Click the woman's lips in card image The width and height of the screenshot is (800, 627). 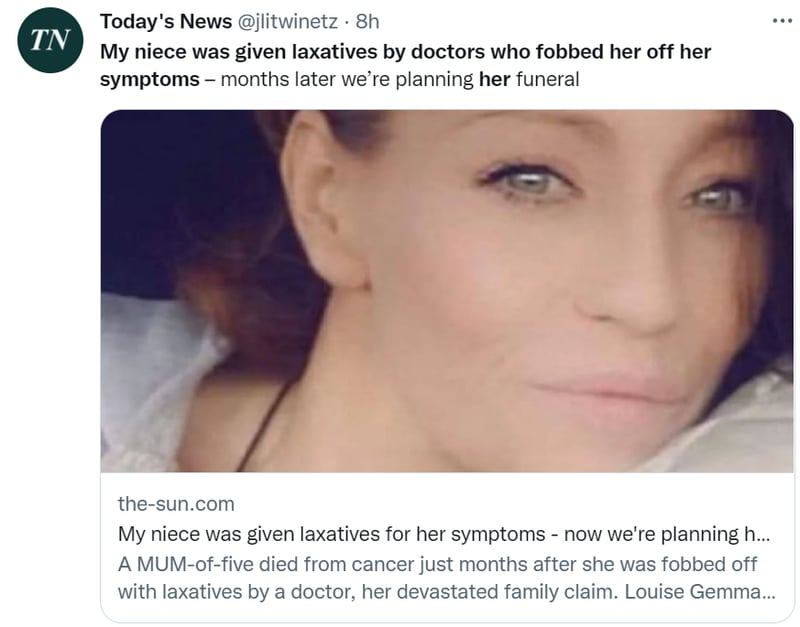pos(608,389)
